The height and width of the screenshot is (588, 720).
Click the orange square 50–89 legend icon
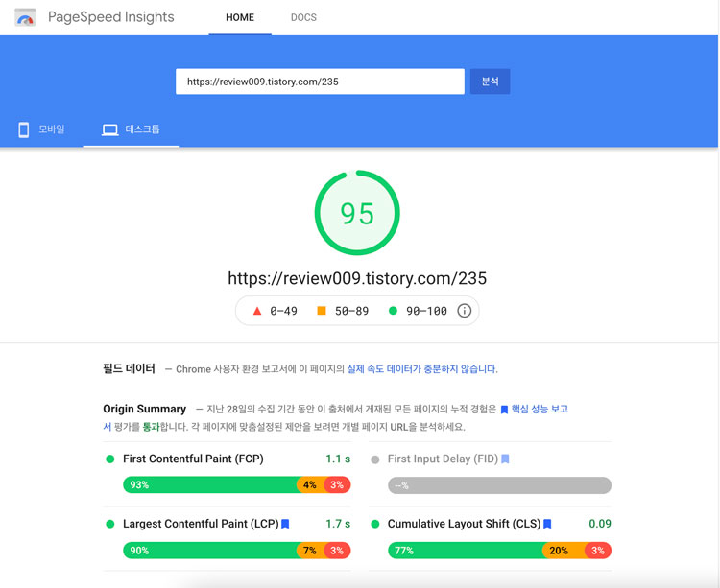click(322, 311)
